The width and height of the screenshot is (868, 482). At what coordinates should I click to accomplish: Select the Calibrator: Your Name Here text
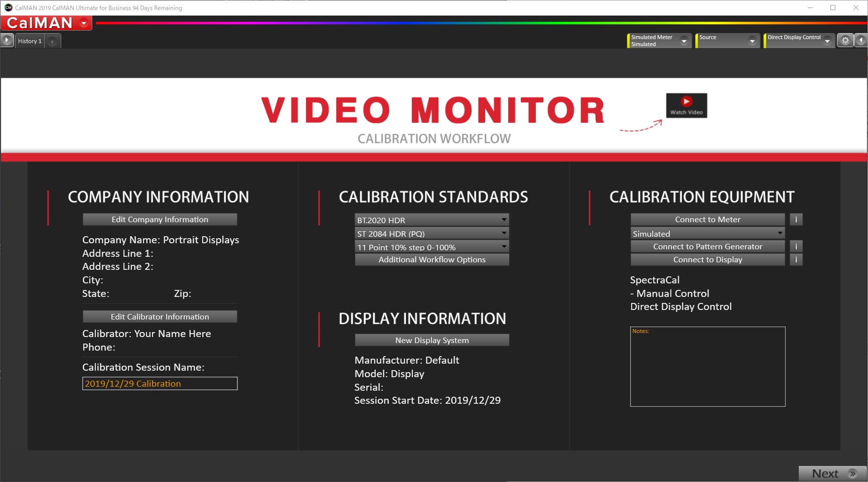(147, 334)
